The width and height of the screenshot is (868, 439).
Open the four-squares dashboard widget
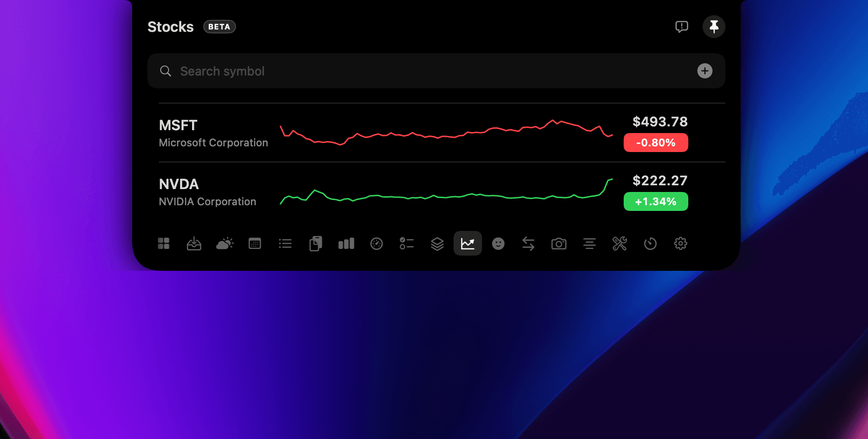coord(164,244)
